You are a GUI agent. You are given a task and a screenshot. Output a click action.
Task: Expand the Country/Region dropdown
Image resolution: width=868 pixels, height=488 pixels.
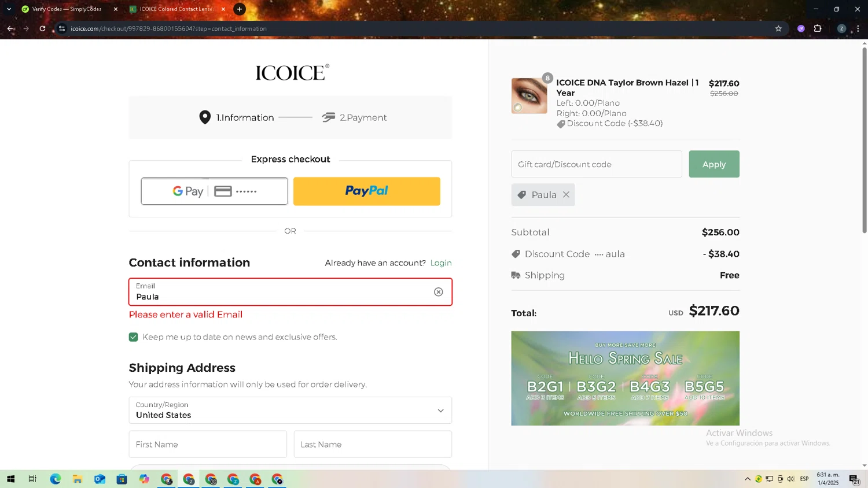coord(290,411)
